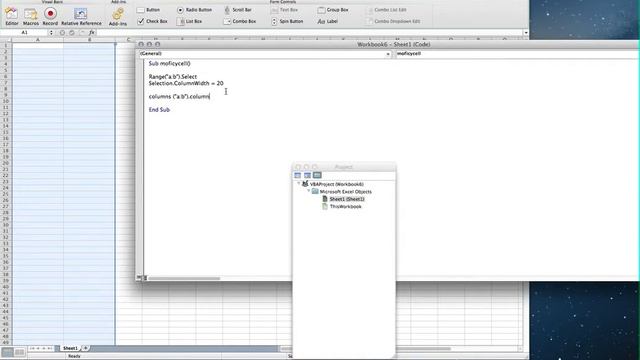Click procedure view icon at code window bottom-left
The image size is (640, 360).
tap(139, 278)
